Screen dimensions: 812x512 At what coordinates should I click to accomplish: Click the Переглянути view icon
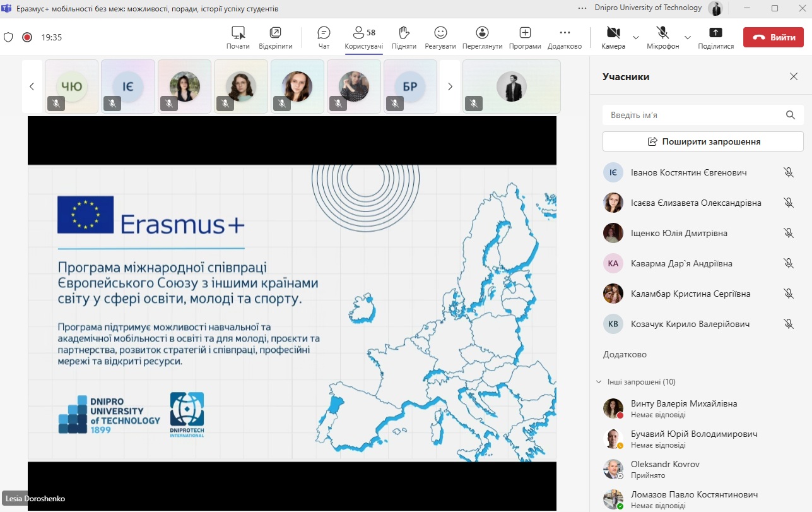pyautogui.click(x=482, y=37)
